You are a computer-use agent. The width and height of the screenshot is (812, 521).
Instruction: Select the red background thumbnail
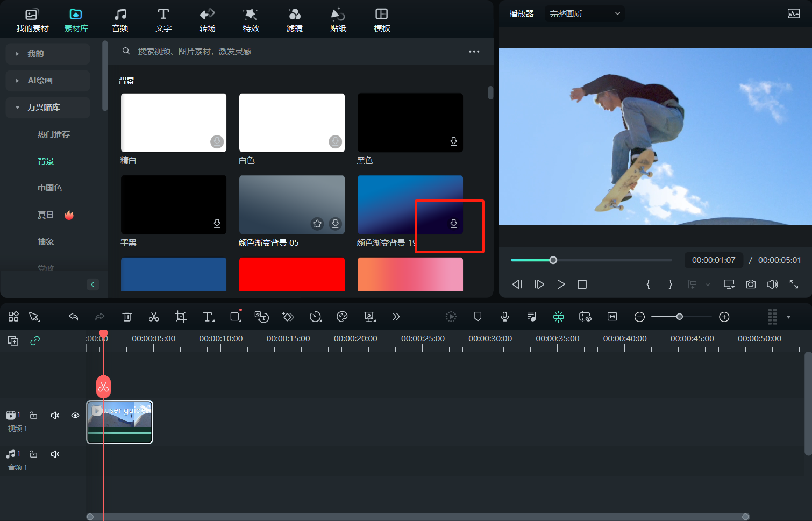[292, 274]
